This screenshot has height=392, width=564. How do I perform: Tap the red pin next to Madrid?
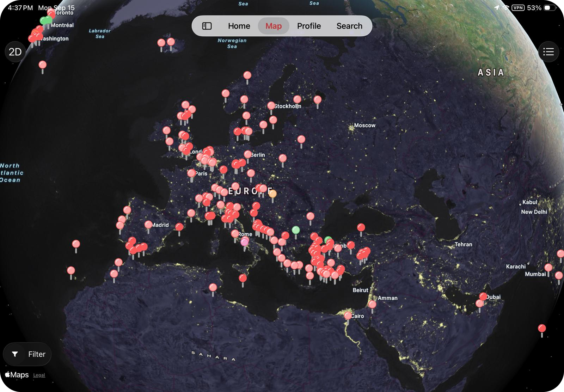pyautogui.click(x=148, y=225)
